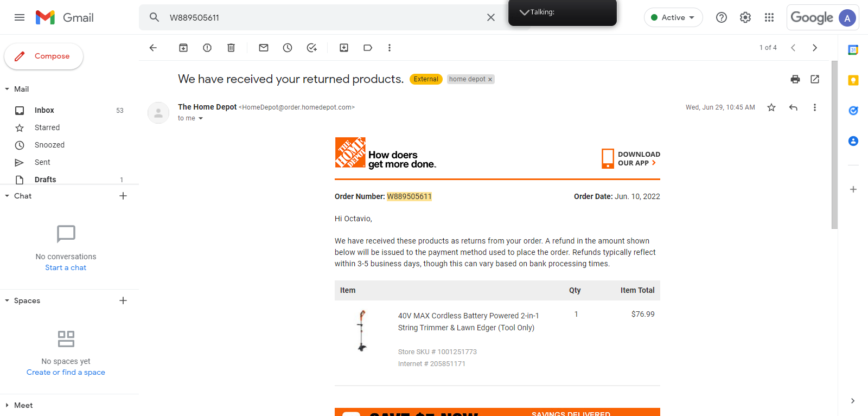Reply using the arrow icon
The width and height of the screenshot is (868, 416).
point(793,107)
